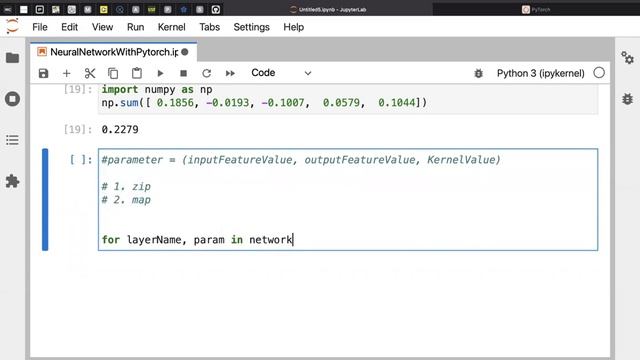Restart the kernel with circular arrow
Viewport: 640px width, 360px height.
point(207,73)
